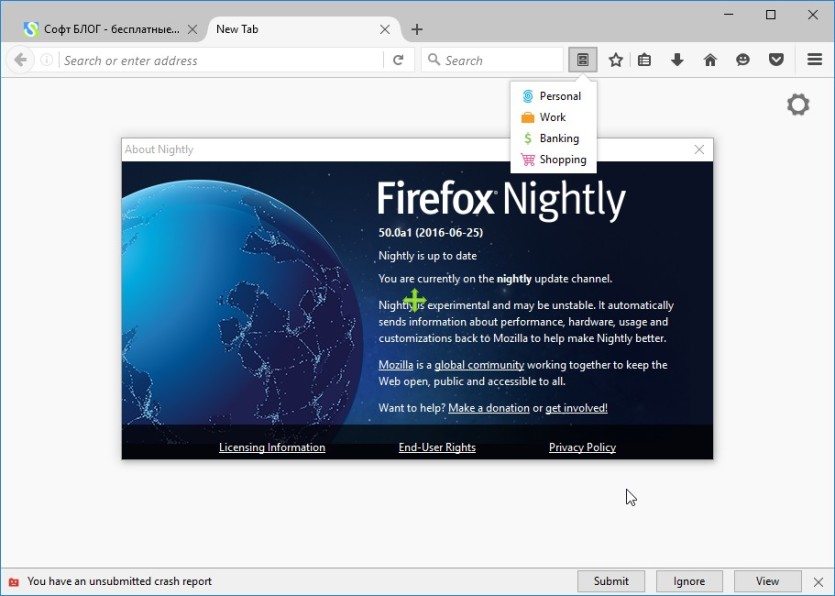Click the Search input box

tap(493, 60)
